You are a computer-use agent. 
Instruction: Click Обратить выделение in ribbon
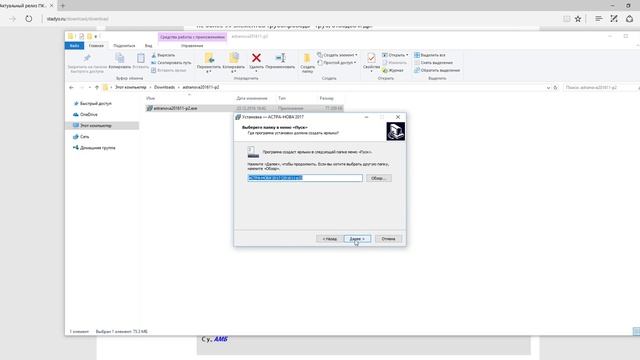point(437,70)
